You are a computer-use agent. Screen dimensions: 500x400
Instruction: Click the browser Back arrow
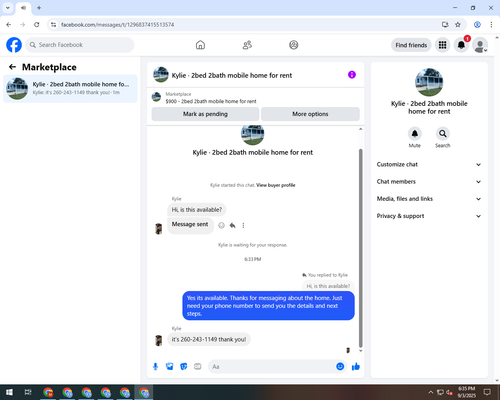9,25
